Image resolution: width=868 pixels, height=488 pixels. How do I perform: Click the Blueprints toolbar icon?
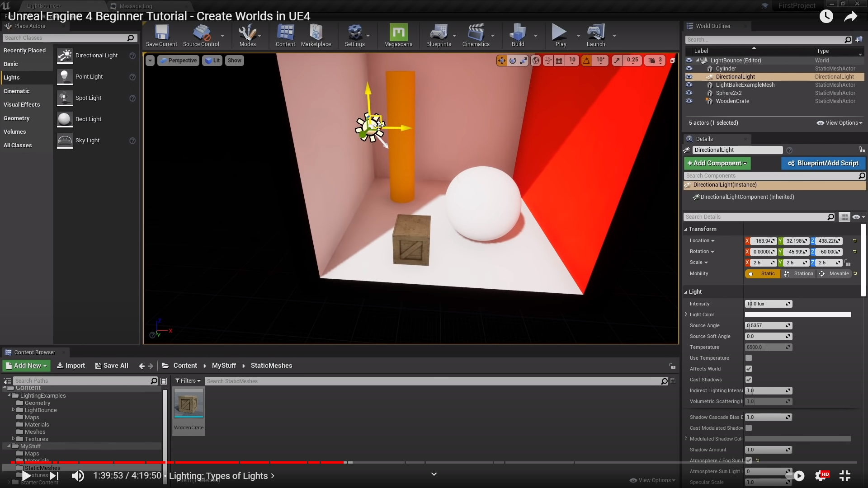click(438, 35)
